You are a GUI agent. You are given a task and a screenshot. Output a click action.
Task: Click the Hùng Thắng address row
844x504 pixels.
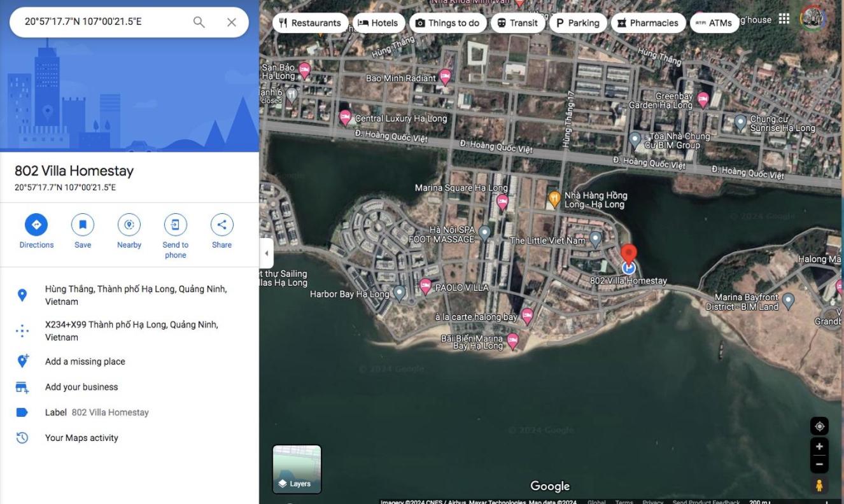pyautogui.click(x=129, y=295)
